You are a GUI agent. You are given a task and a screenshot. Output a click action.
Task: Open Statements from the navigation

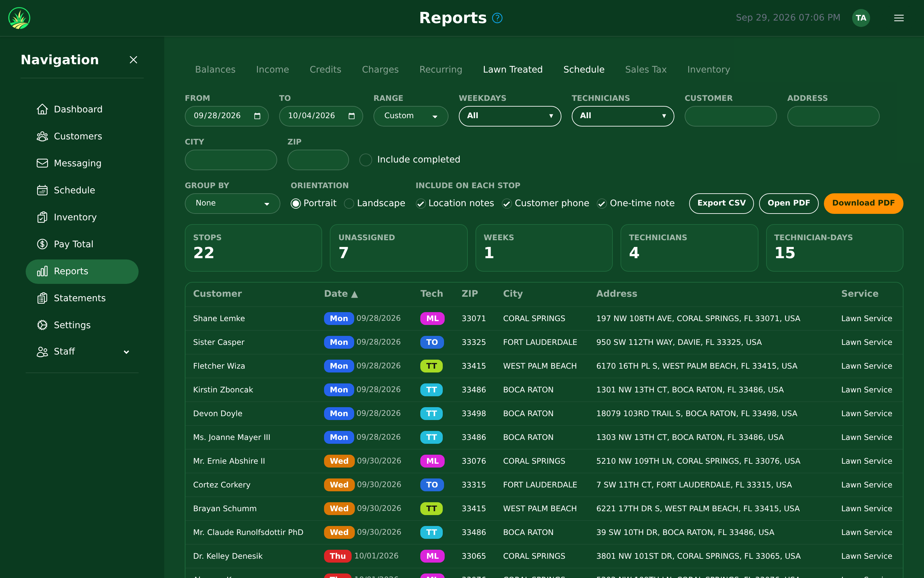pos(82,298)
